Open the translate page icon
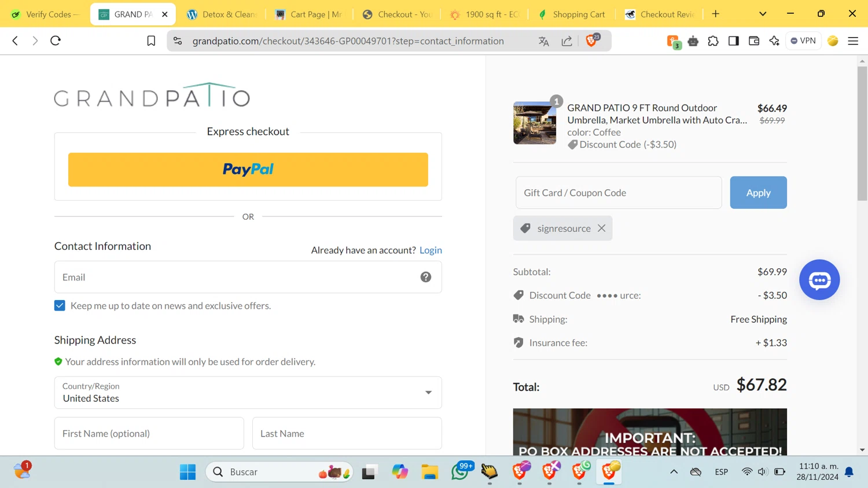 coord(543,41)
